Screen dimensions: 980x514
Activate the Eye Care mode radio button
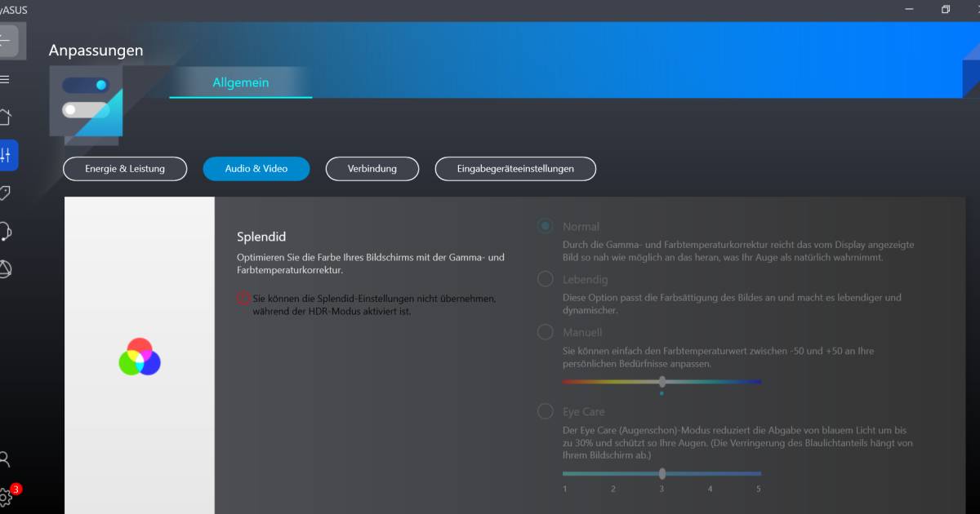tap(544, 411)
